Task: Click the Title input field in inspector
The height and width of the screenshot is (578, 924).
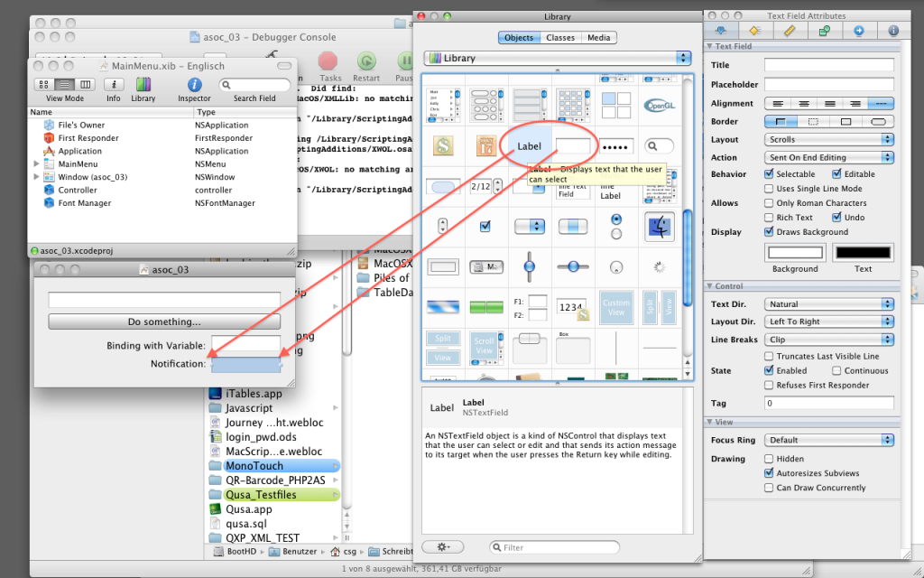Action: coord(828,65)
